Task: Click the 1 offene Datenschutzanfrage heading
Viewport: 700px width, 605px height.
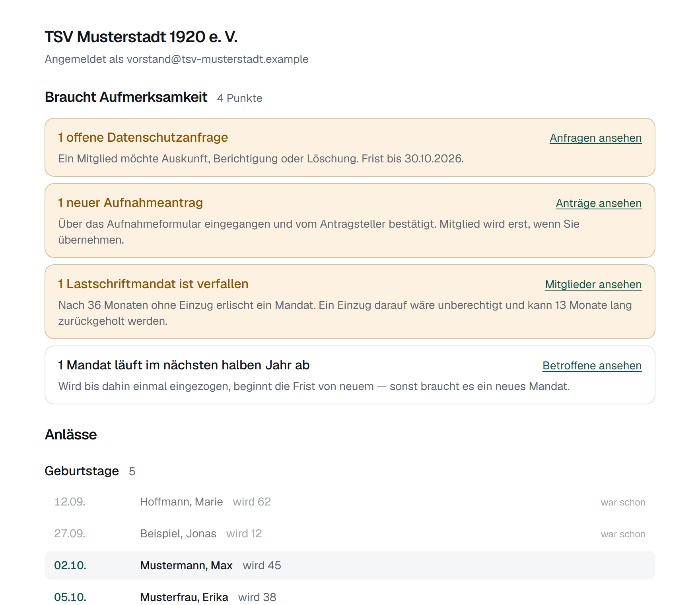Action: (x=143, y=137)
